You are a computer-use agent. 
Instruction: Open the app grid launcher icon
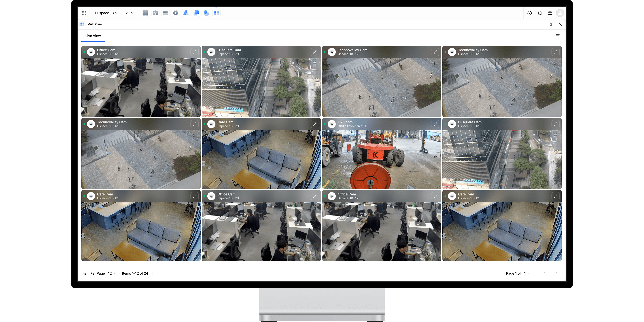point(84,13)
